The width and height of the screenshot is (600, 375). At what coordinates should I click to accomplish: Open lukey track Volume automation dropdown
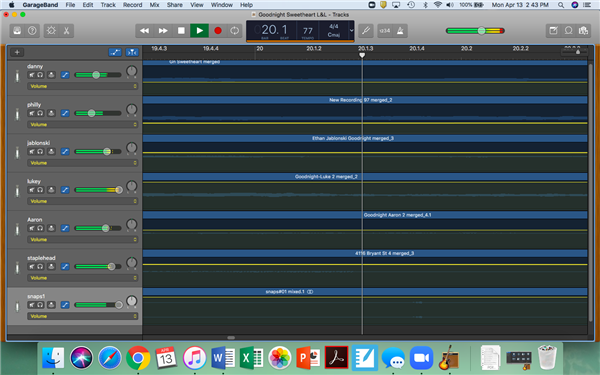click(82, 201)
